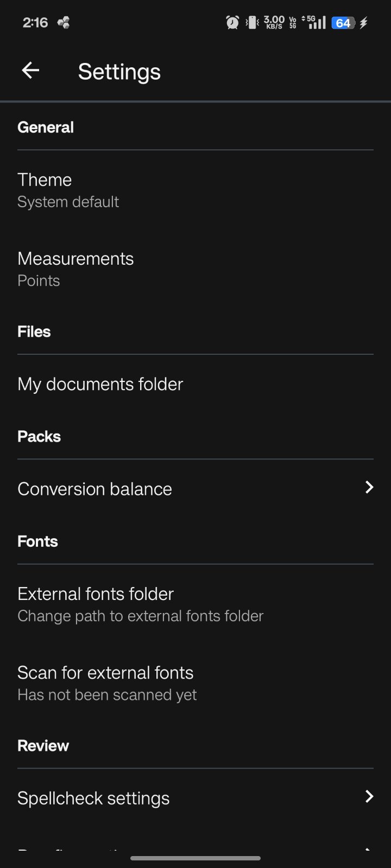Tap the battery level indicator
391x868 pixels.
343,23
